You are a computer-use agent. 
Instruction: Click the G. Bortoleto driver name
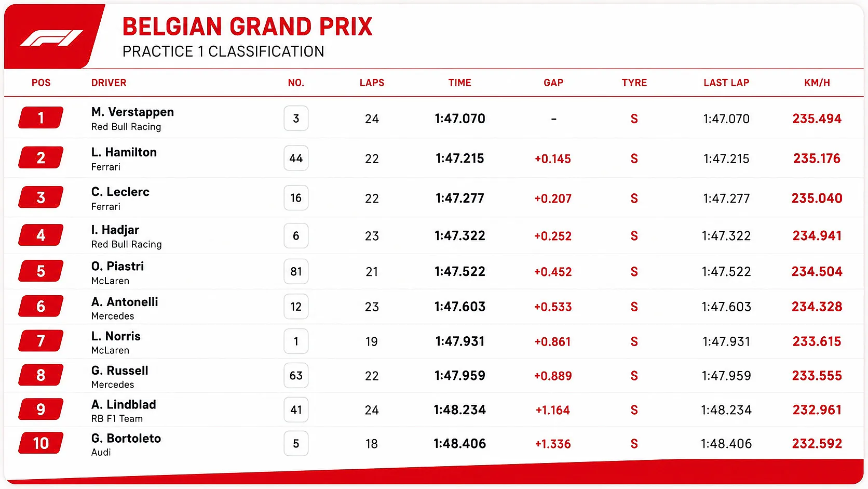(126, 438)
